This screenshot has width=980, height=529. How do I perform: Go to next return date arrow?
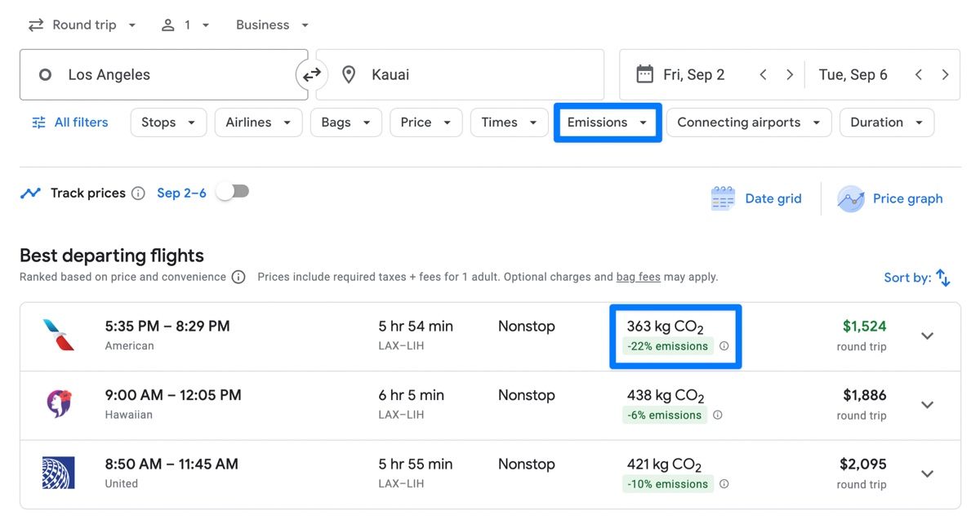click(x=945, y=74)
